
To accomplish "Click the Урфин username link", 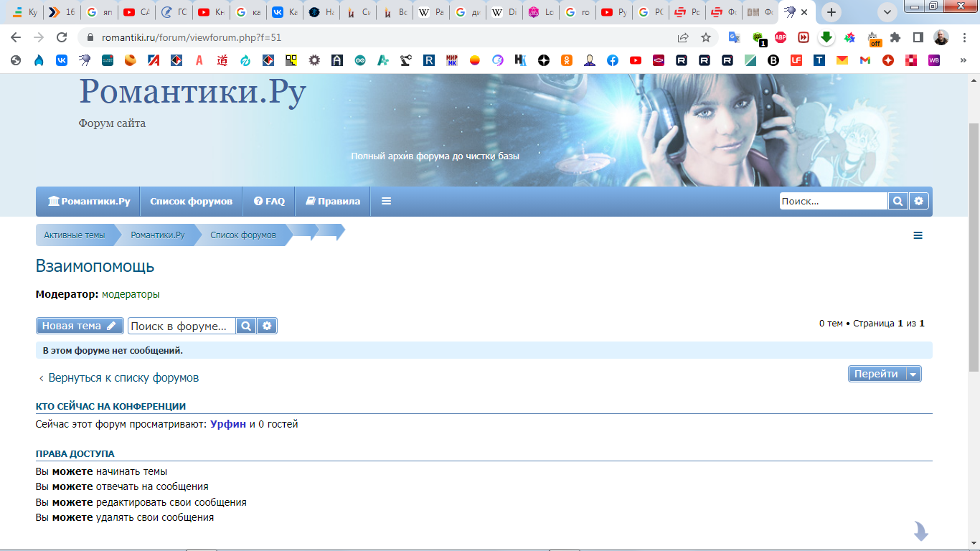I will [x=228, y=424].
